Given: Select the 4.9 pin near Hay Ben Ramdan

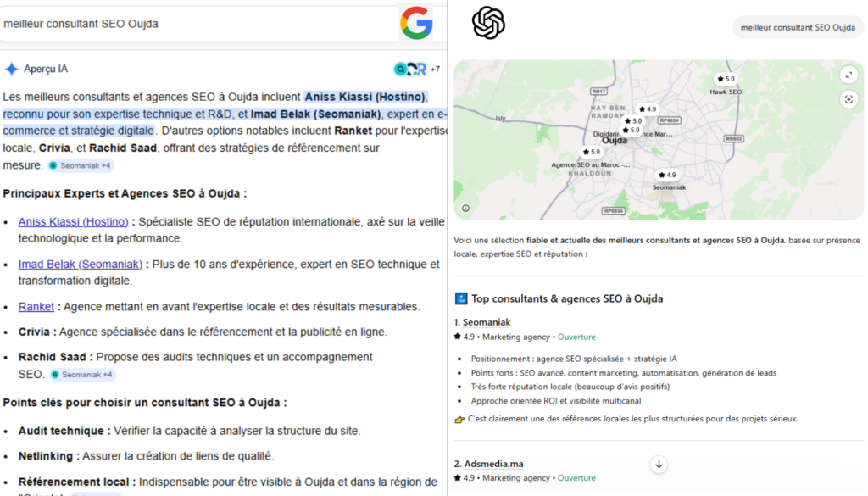Looking at the screenshot, I should [x=647, y=109].
